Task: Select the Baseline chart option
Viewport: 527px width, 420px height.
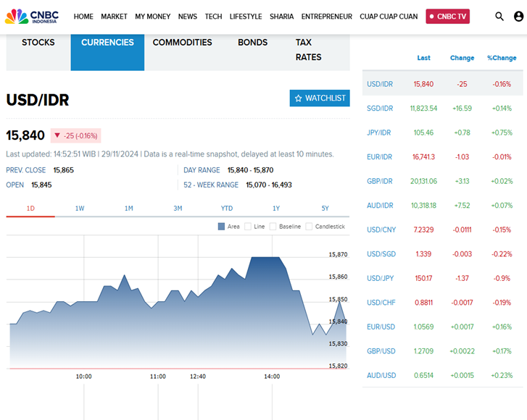Action: [273, 227]
